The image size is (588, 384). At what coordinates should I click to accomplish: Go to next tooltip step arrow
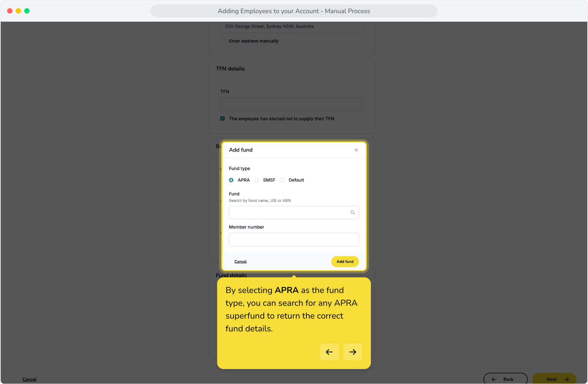tap(352, 352)
